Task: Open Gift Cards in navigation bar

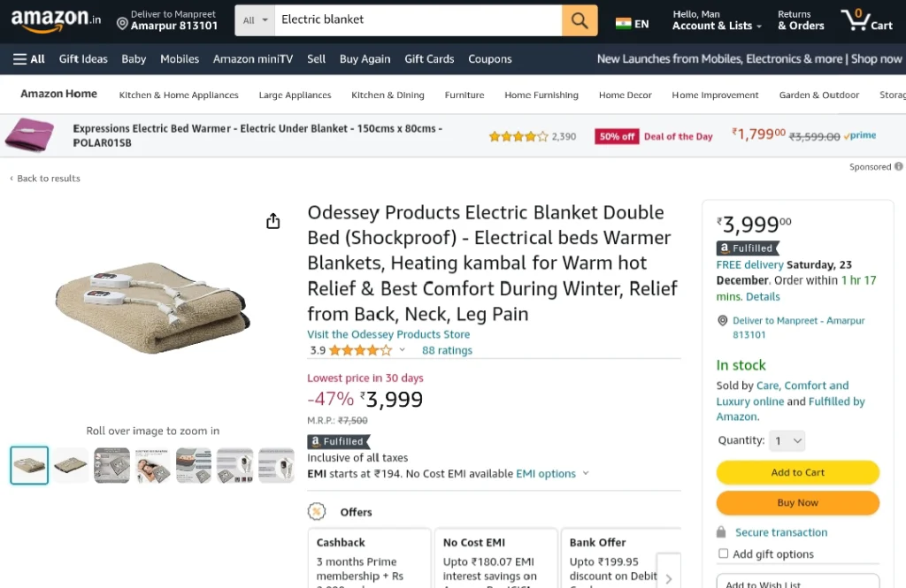Action: click(429, 59)
